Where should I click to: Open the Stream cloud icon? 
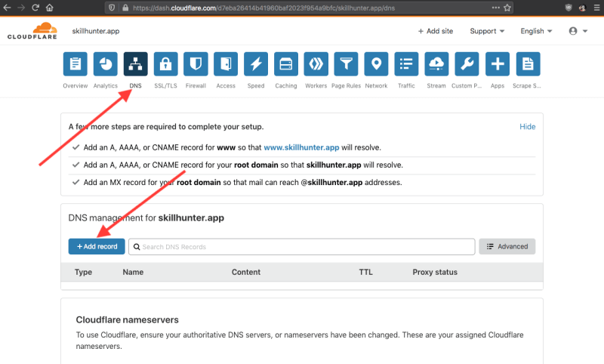pos(436,64)
